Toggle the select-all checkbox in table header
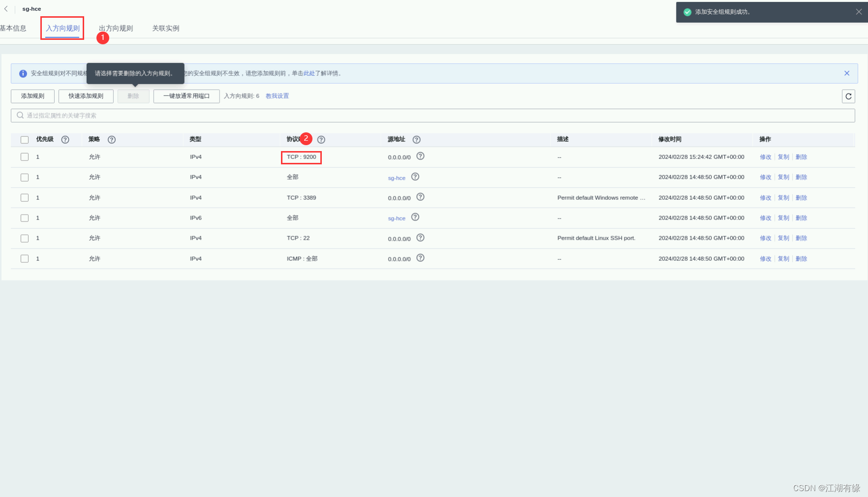 pyautogui.click(x=25, y=140)
